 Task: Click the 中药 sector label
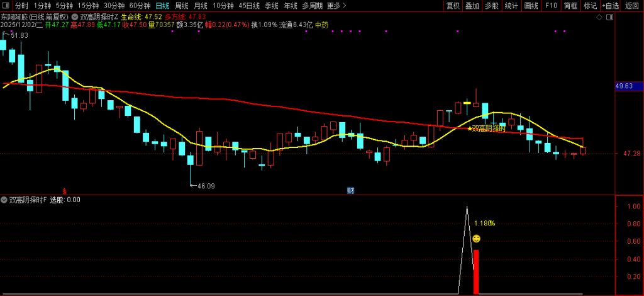pyautogui.click(x=321, y=25)
